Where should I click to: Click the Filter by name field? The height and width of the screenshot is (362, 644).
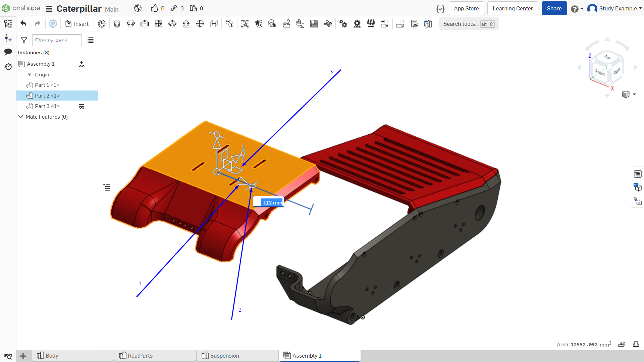pyautogui.click(x=57, y=41)
